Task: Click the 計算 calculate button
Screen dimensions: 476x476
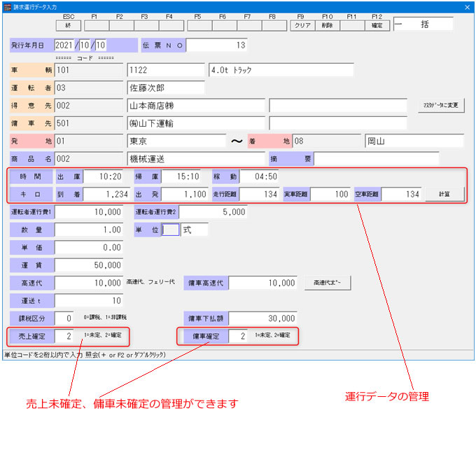Action: (x=444, y=194)
